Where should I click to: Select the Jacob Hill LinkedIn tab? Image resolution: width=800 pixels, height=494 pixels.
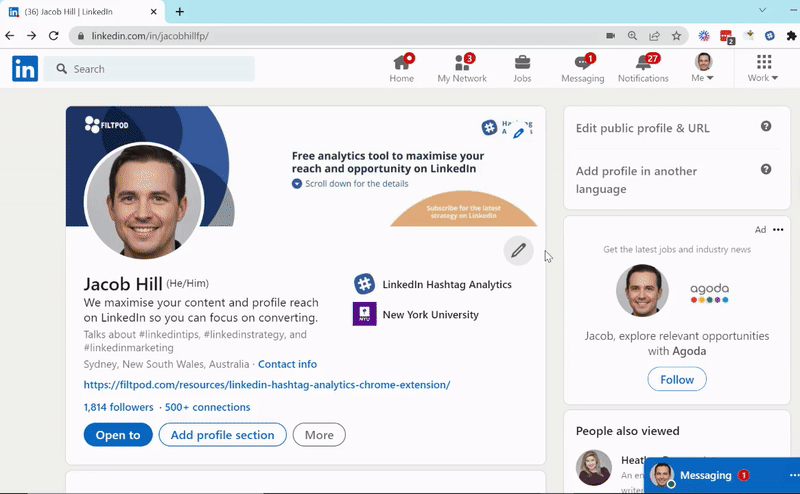coord(82,12)
